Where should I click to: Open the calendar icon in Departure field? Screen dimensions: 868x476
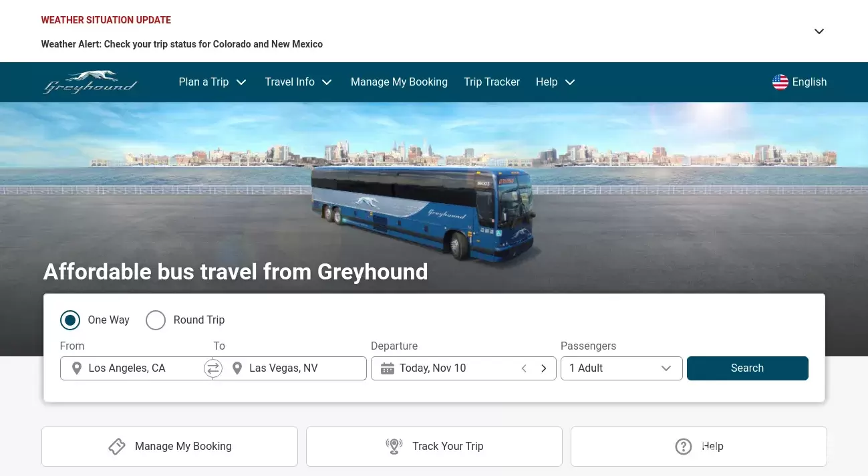coord(388,368)
